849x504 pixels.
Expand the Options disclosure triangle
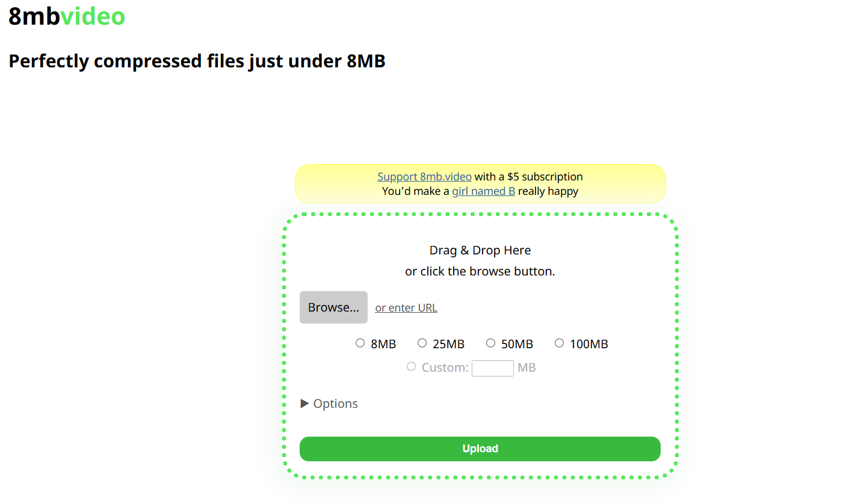[304, 404]
